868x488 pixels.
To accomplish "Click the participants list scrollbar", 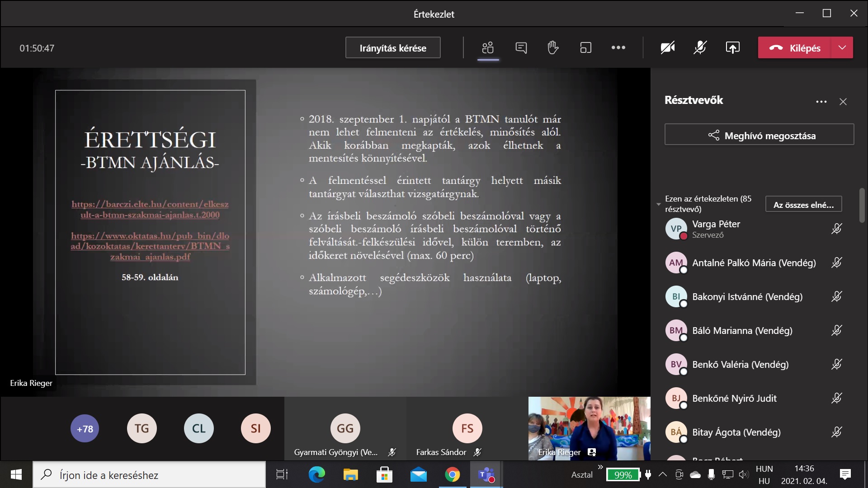I will coord(862,206).
